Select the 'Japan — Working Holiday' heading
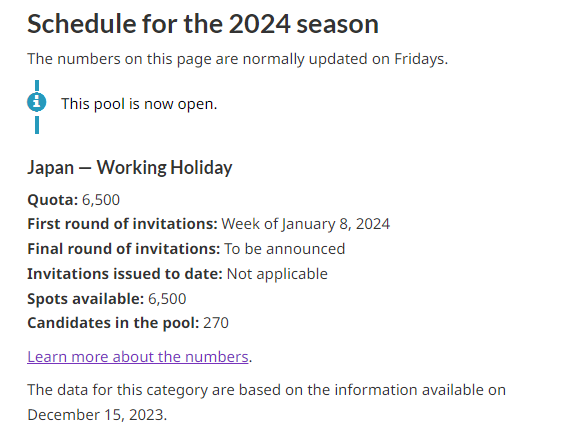Viewport: 580px width, 432px height. coord(130,168)
